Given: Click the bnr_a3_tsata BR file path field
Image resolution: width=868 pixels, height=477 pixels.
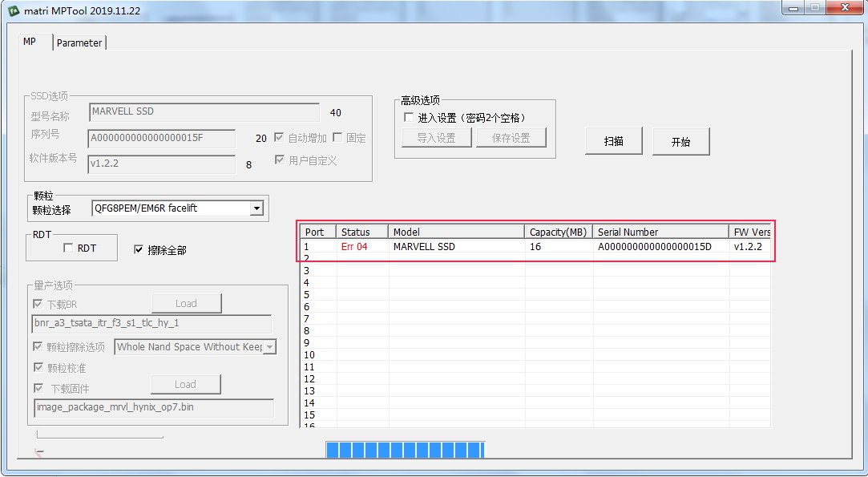Looking at the screenshot, I should pyautogui.click(x=152, y=324).
